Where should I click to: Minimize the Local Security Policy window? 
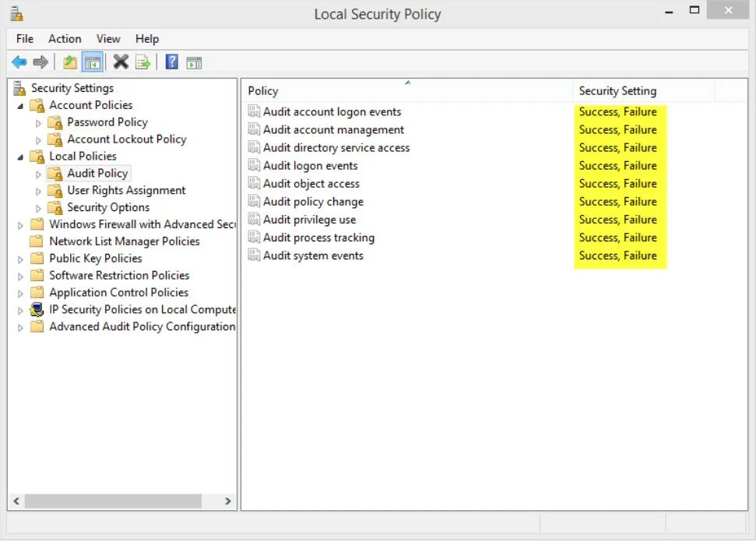click(x=669, y=12)
